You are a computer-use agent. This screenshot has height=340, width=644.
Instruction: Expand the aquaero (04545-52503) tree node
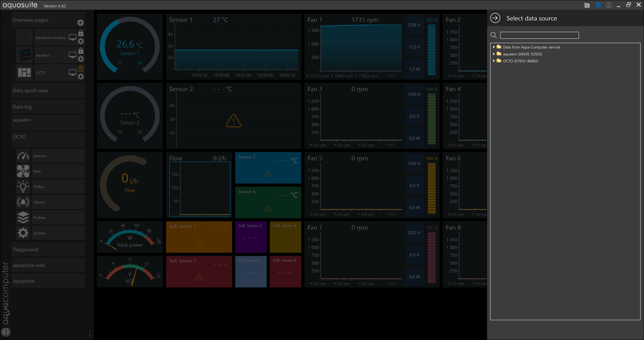(x=494, y=54)
